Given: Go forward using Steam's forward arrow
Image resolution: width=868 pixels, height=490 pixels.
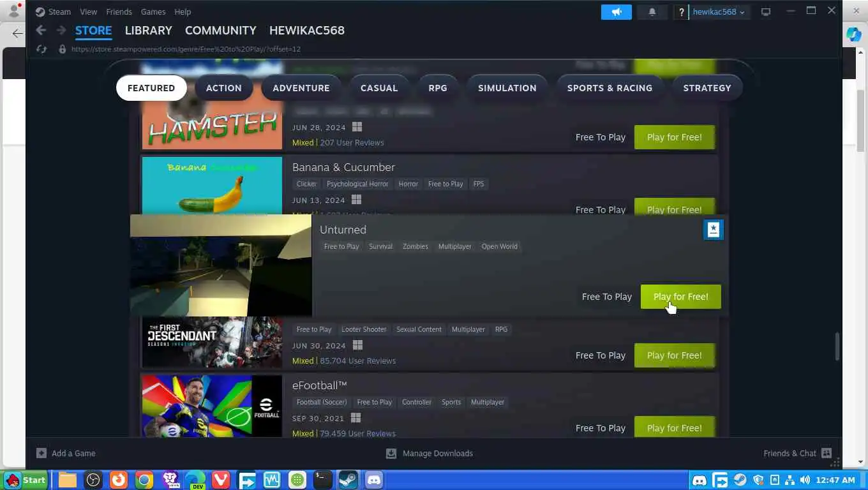Looking at the screenshot, I should (61, 30).
